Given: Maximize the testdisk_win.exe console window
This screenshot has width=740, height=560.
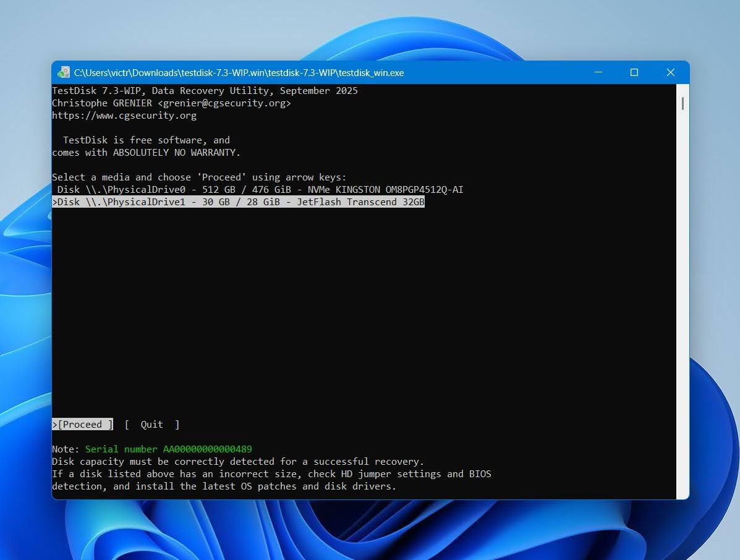Looking at the screenshot, I should click(x=634, y=72).
